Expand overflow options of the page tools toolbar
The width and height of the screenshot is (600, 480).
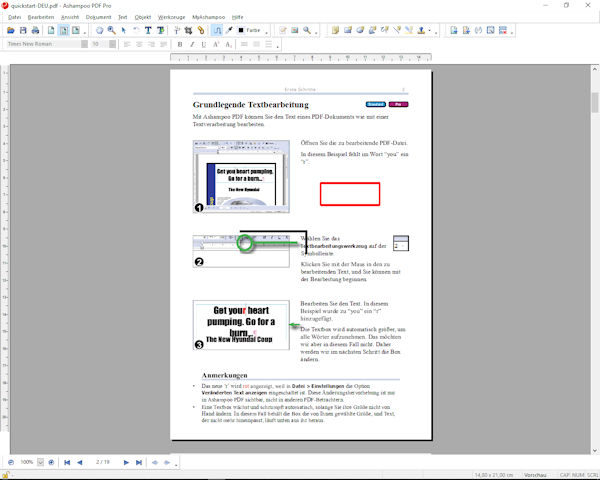pyautogui.click(x=512, y=33)
